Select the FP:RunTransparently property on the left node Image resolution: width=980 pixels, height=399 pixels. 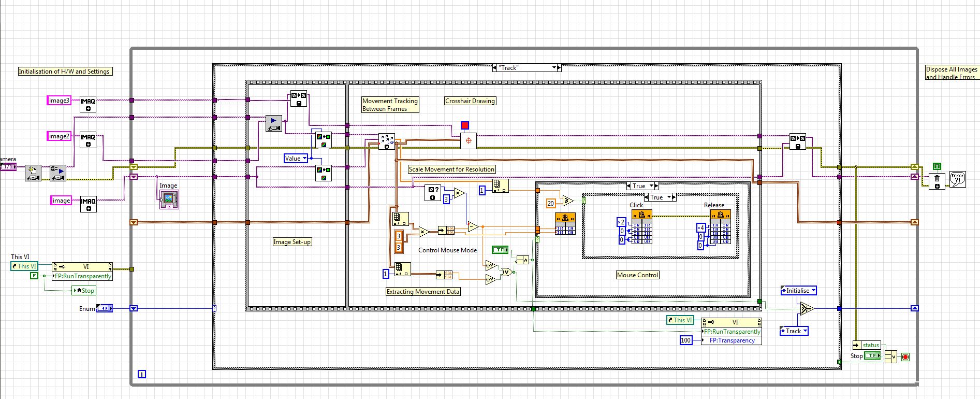pos(82,276)
